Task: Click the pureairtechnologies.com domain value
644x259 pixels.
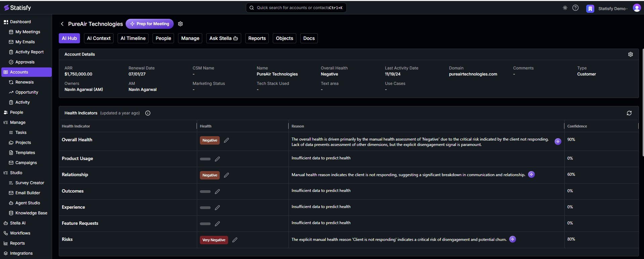Action: (x=473, y=74)
